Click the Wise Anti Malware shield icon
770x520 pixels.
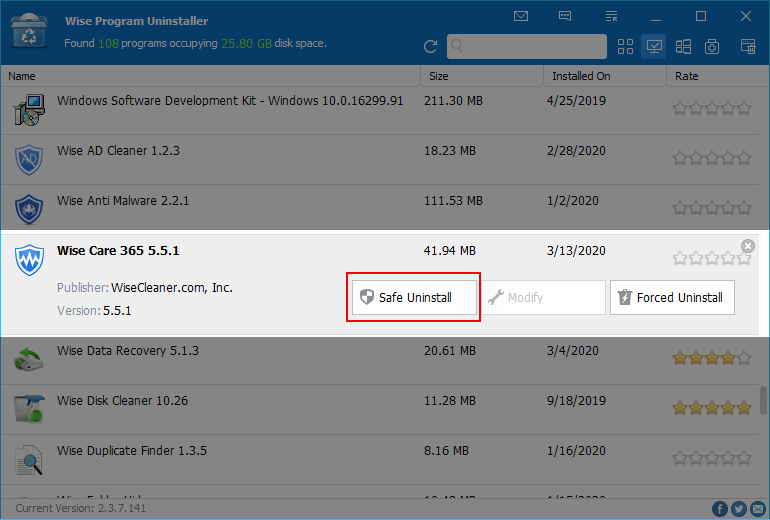29,210
